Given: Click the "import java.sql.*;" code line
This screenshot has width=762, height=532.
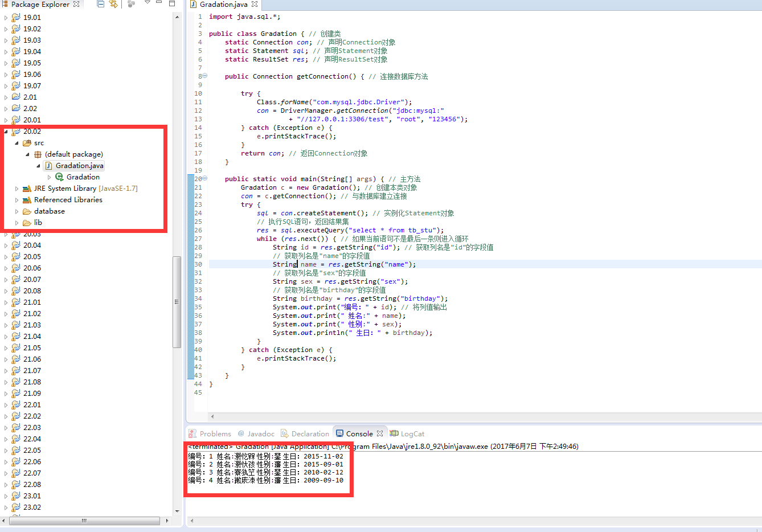Looking at the screenshot, I should point(244,17).
